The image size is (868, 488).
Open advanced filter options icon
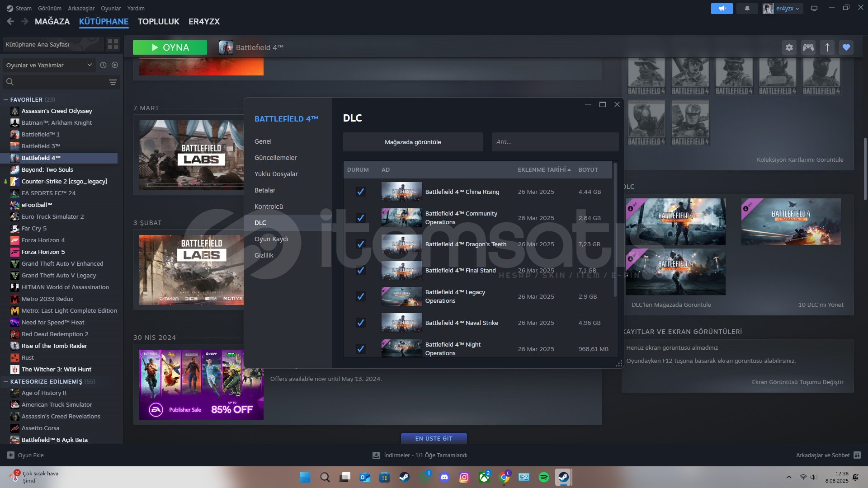click(113, 82)
